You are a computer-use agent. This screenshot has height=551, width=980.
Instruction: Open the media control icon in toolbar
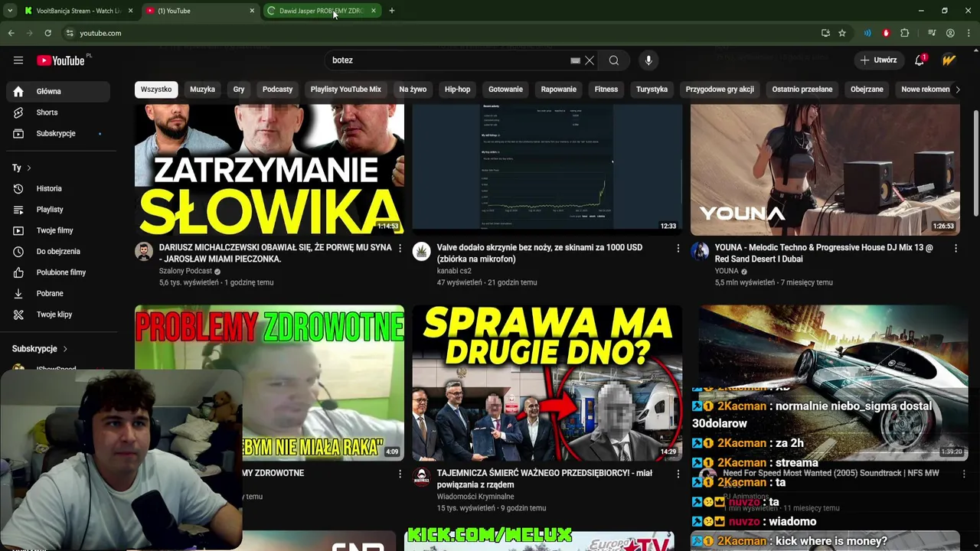932,33
